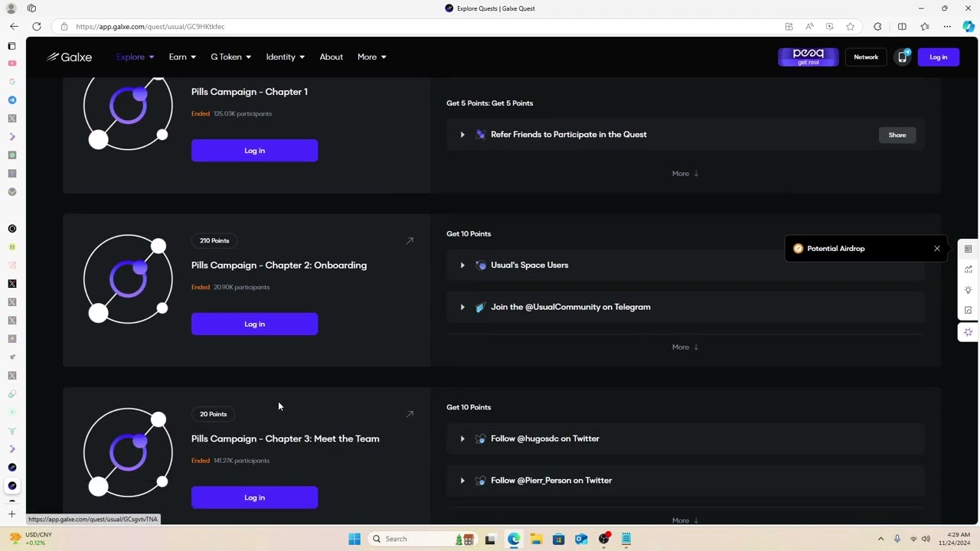Open browser settings and more menu
The height and width of the screenshot is (551, 980).
coord(947,27)
